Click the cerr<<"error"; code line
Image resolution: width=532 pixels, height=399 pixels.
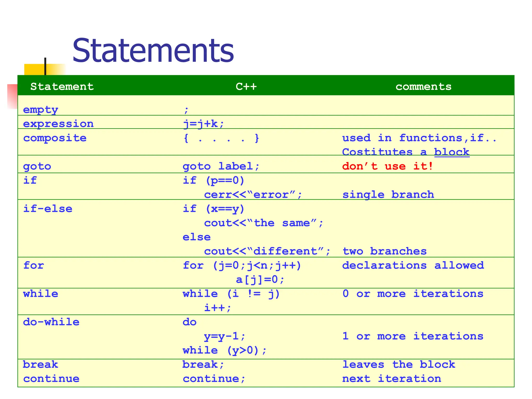tap(253, 195)
